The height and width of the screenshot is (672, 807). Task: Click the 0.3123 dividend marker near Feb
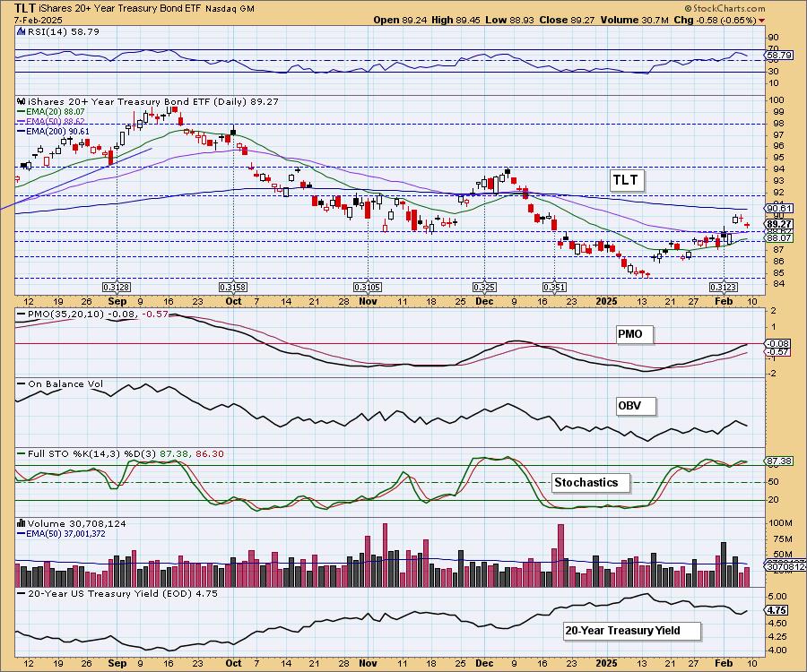(724, 287)
